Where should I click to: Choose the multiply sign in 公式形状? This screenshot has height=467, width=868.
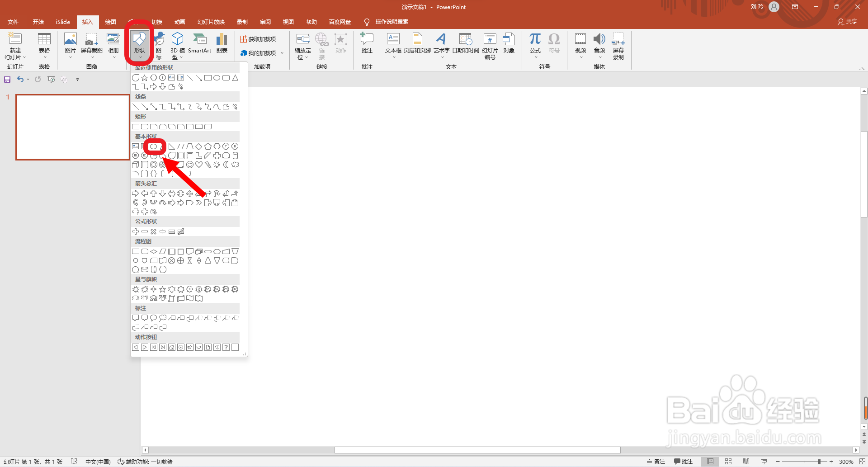(154, 231)
